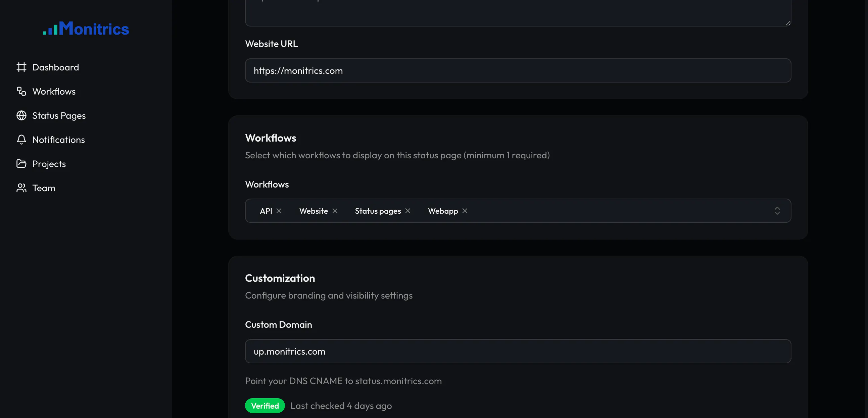Click the Workflows sidebar icon
The width and height of the screenshot is (868, 418).
pyautogui.click(x=21, y=91)
